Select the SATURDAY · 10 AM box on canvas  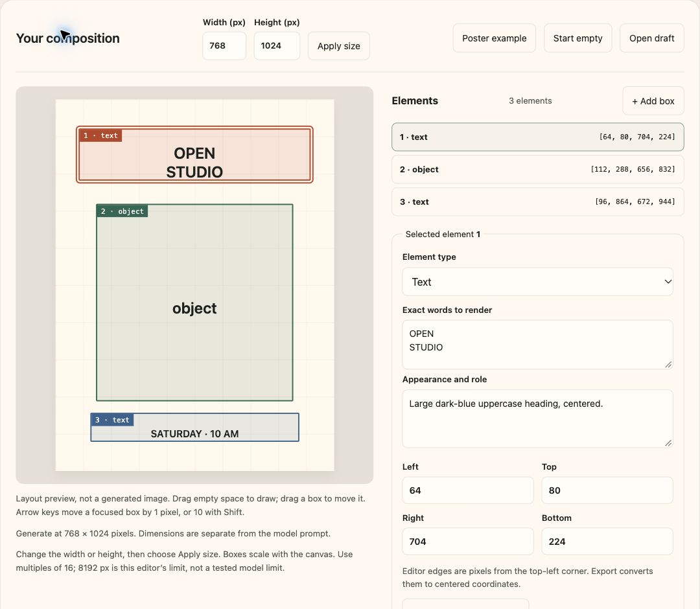194,428
